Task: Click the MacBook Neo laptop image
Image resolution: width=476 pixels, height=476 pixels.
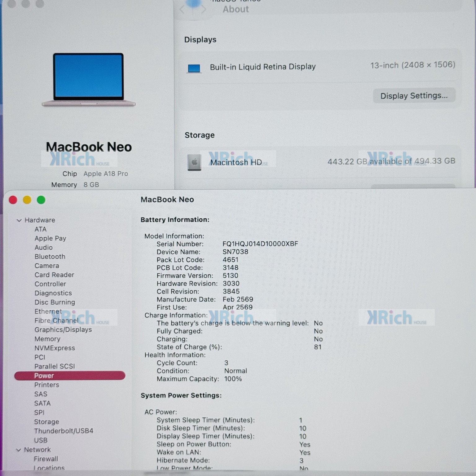Action: click(89, 80)
